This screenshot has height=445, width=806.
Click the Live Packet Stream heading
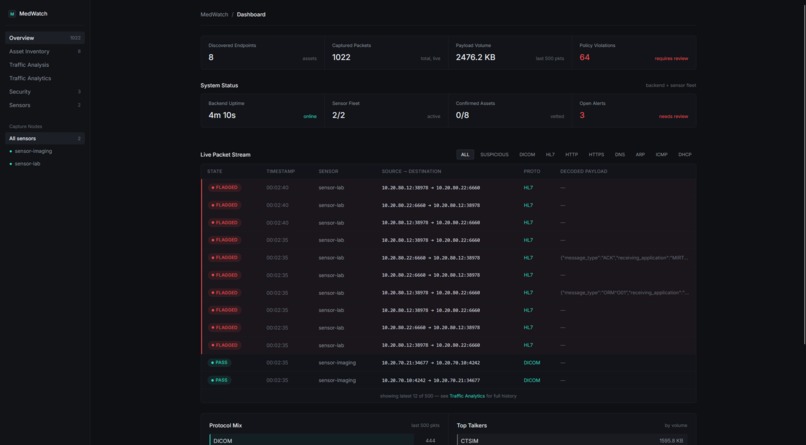(225, 155)
